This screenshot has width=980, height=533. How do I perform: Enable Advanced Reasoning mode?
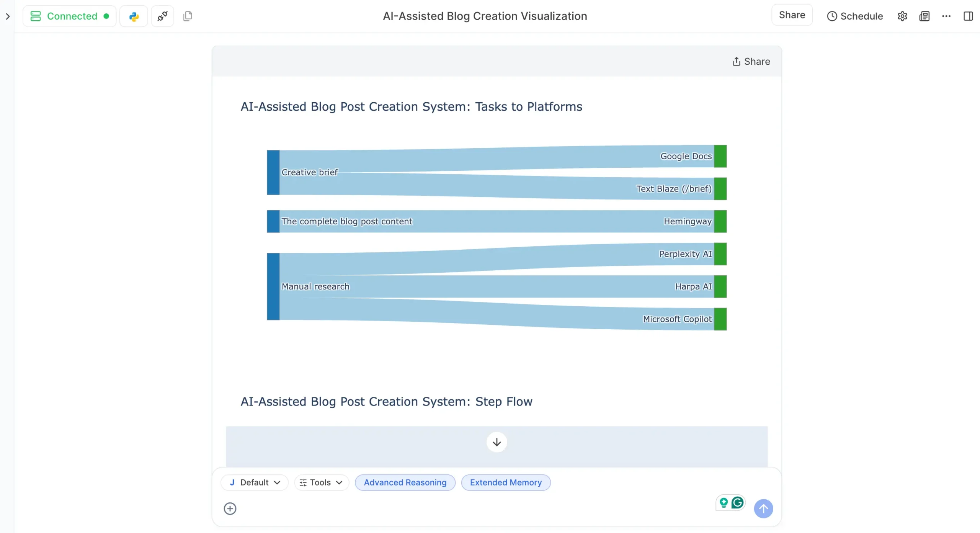pyautogui.click(x=405, y=482)
